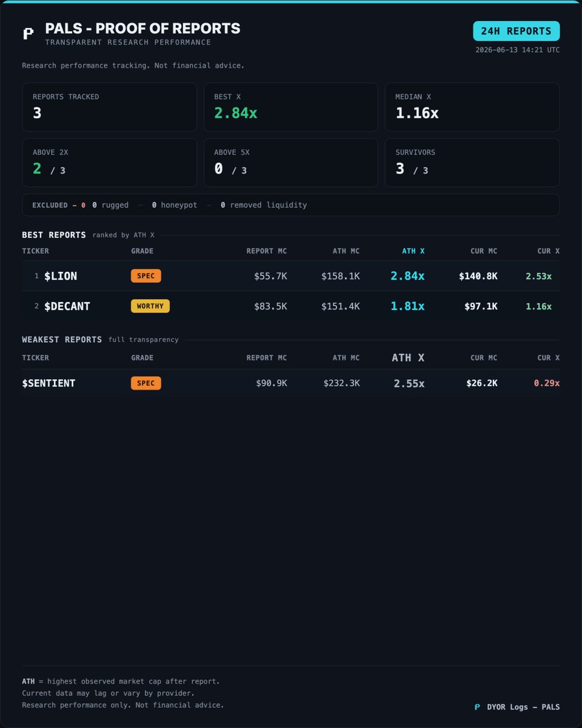Click the Above 2X stat card

[110, 163]
